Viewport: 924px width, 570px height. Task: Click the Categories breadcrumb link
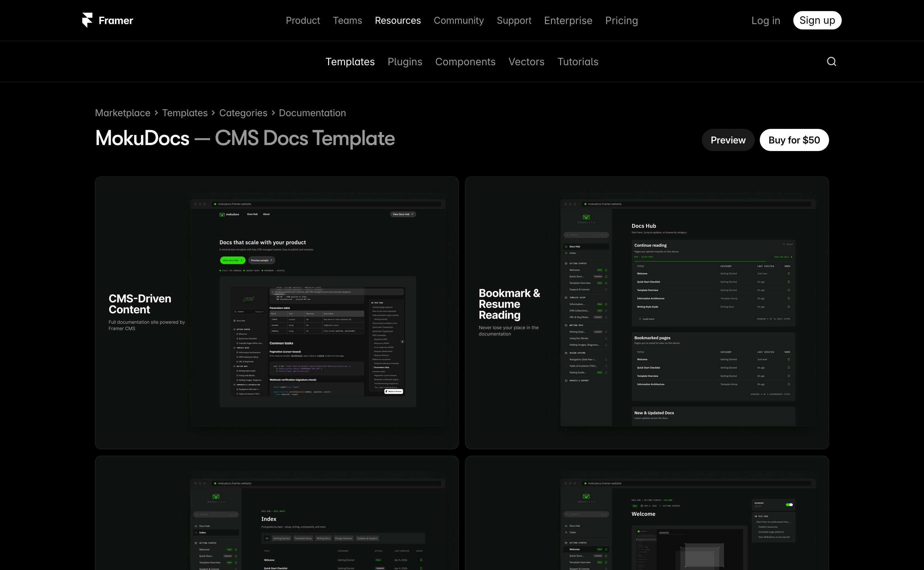pyautogui.click(x=243, y=113)
